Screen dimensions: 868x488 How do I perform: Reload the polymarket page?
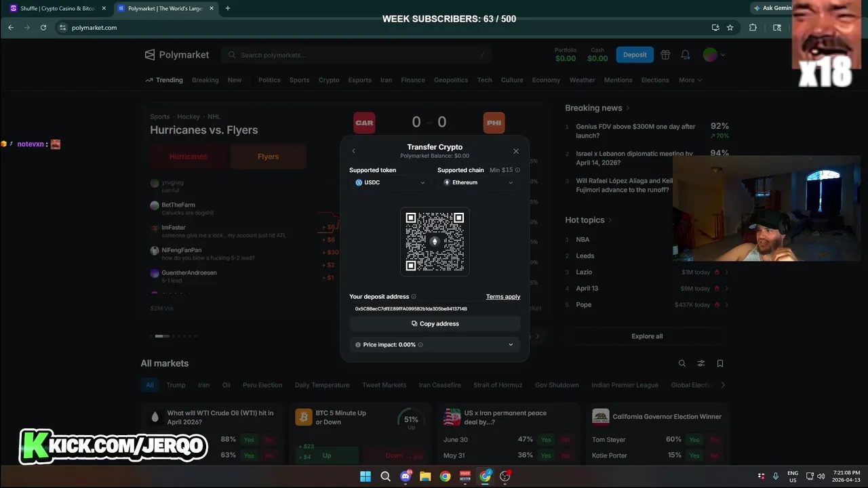[x=43, y=28]
